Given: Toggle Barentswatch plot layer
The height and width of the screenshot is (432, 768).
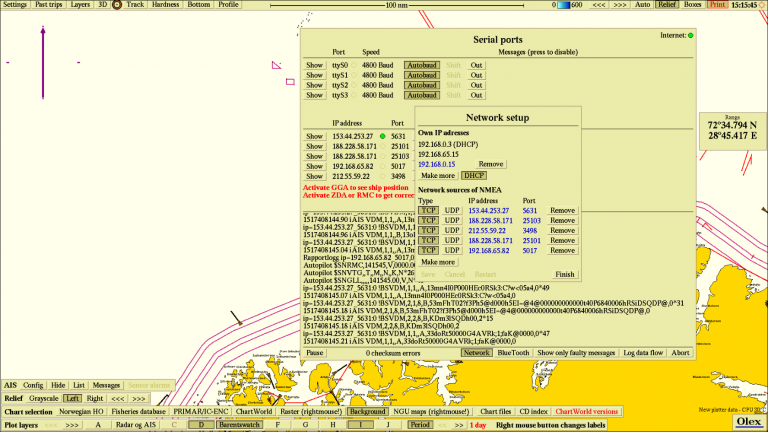Looking at the screenshot, I should [240, 425].
